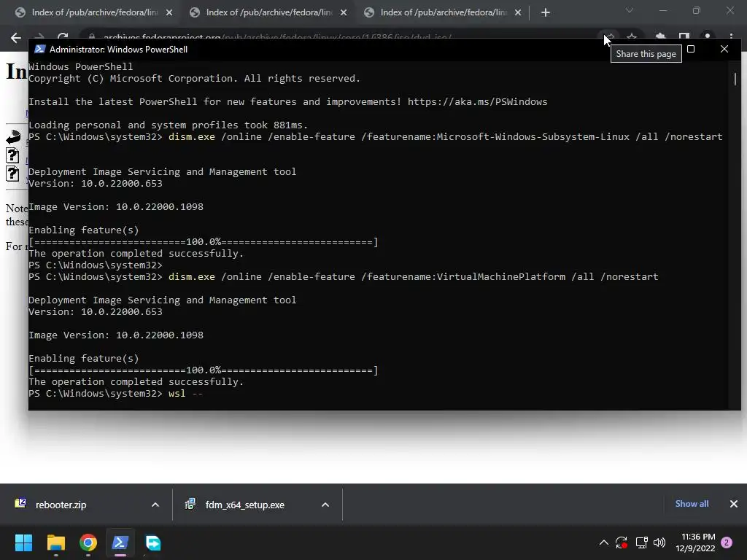This screenshot has height=560, width=747.
Task: Open notification center badge
Action: [x=727, y=542]
